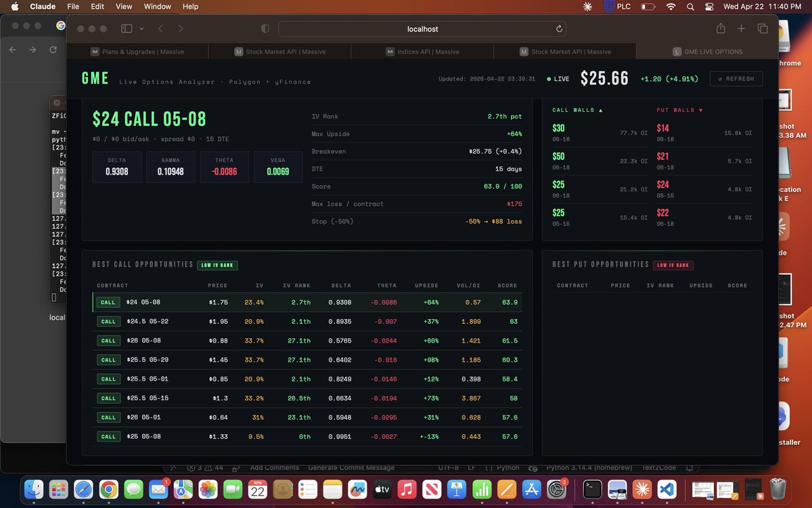The width and height of the screenshot is (812, 508).
Task: Select the $24 05-08 call row
Action: coord(307,302)
